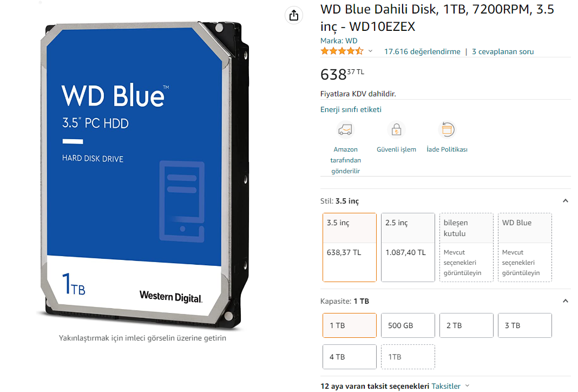Click the share icon beside the product image
This screenshot has height=392, width=578.
coord(294,16)
